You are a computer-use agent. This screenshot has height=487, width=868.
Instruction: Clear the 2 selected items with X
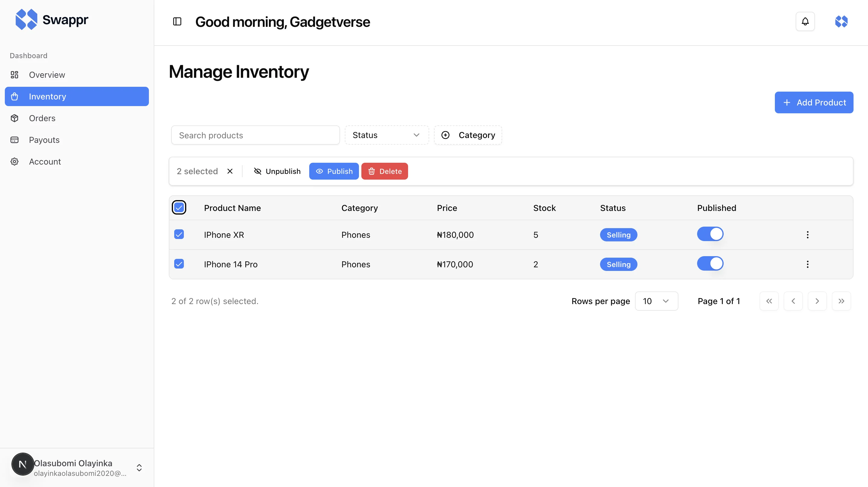(x=230, y=171)
